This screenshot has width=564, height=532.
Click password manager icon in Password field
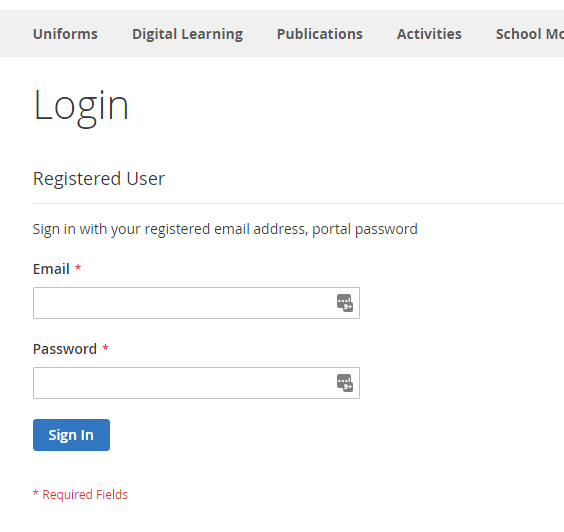[345, 383]
